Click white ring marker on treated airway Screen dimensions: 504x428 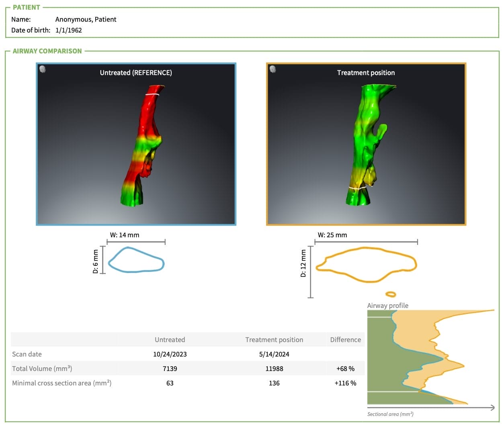[x=358, y=188]
